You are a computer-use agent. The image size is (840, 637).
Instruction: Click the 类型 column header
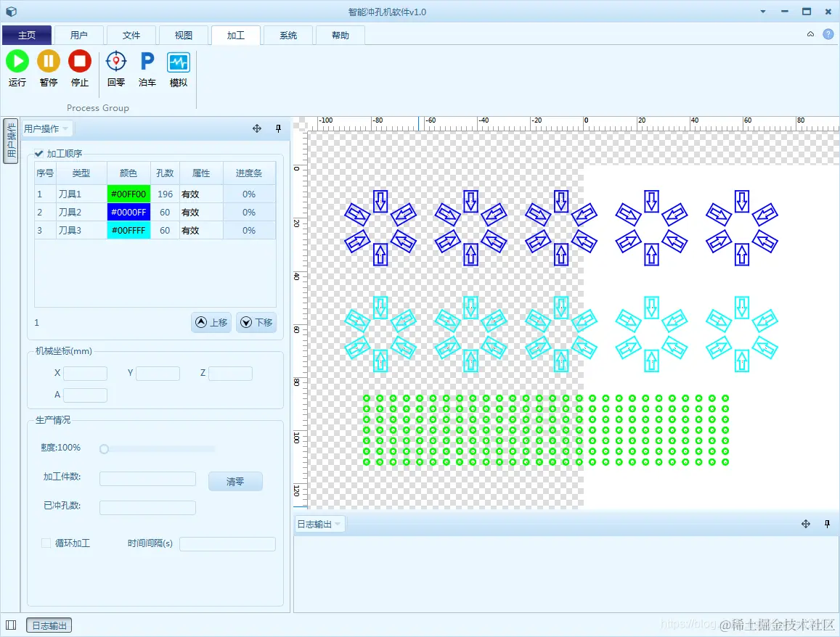tap(81, 173)
